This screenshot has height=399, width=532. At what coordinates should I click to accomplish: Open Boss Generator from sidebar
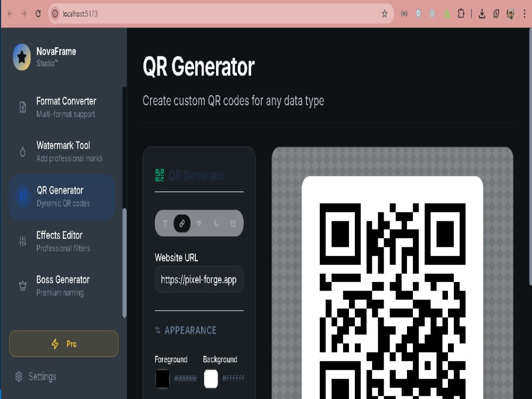coord(63,286)
